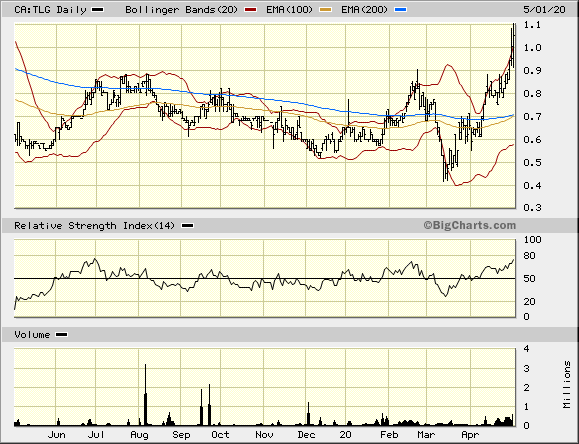This screenshot has width=579, height=444.
Task: Click the black CA:TLG Daily legend swatch
Action: [x=97, y=10]
